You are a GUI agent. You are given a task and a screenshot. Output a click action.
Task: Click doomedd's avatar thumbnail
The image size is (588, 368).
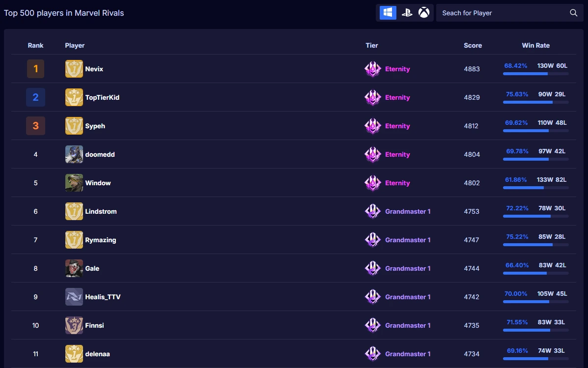[x=74, y=154]
